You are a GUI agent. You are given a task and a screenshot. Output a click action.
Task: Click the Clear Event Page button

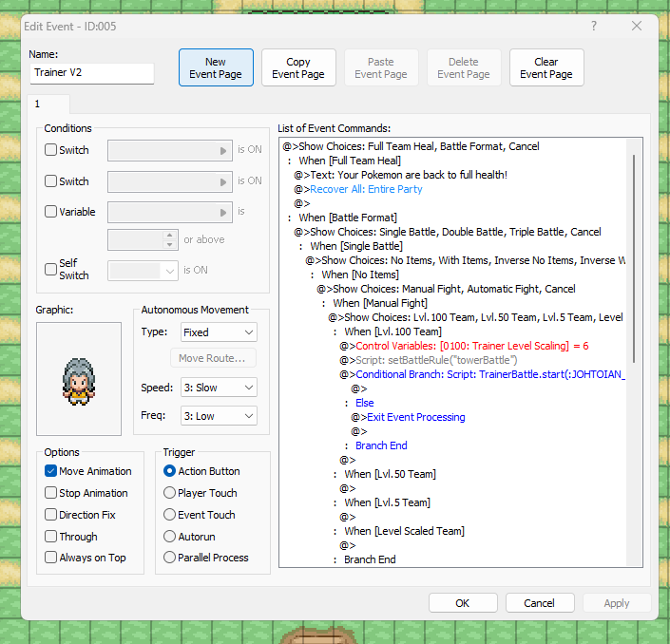click(546, 68)
